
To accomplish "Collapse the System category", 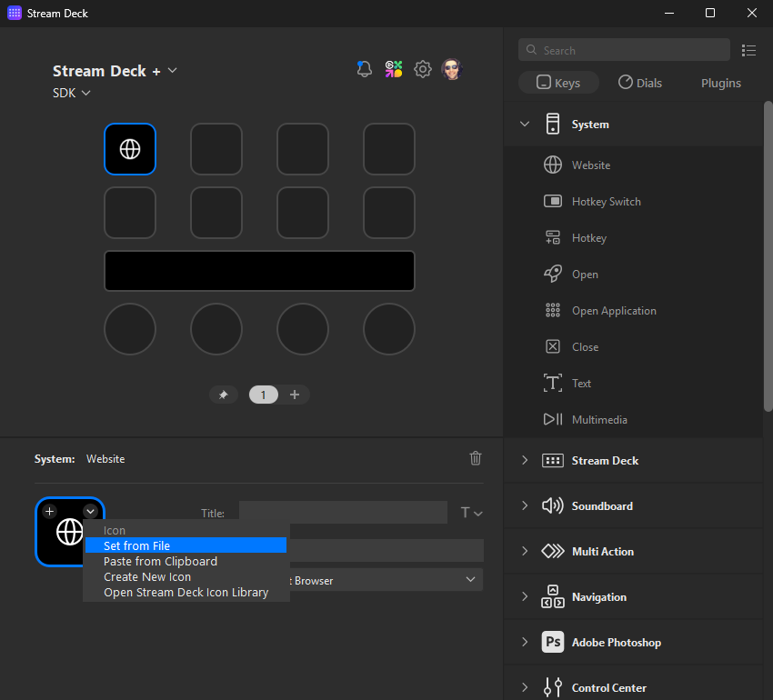I will click(x=525, y=125).
